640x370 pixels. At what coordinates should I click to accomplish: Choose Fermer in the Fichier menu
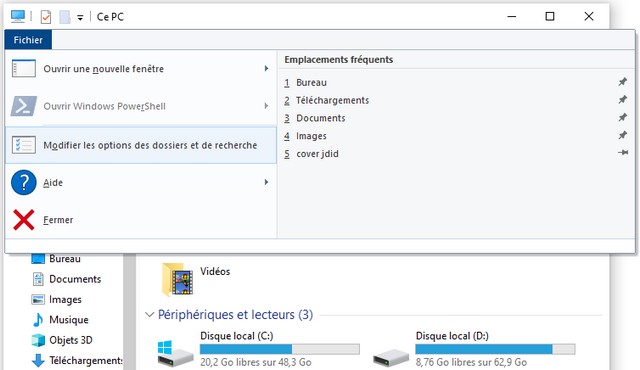(141, 220)
